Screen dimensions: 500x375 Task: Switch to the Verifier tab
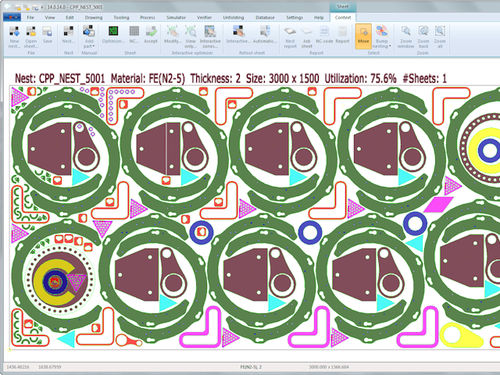(x=204, y=17)
